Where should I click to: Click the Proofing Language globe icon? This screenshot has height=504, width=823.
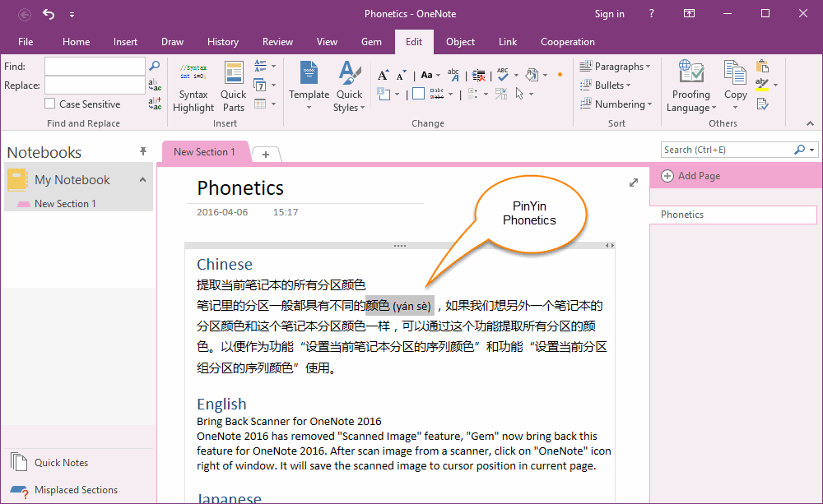[690, 72]
